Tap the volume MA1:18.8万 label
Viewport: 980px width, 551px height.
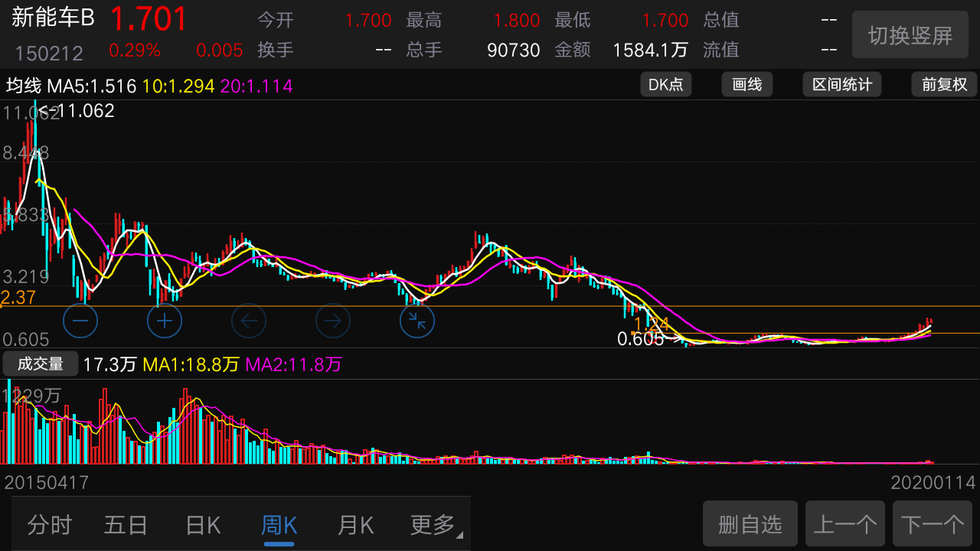click(x=191, y=365)
